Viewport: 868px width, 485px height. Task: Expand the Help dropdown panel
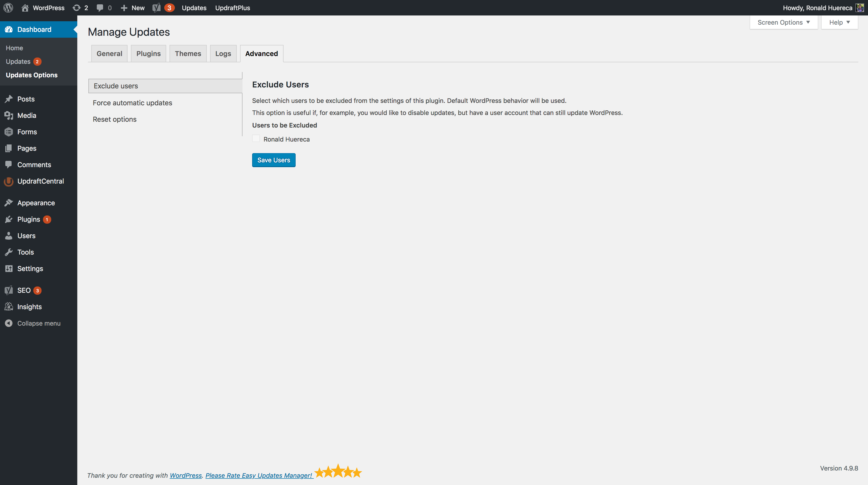pos(840,22)
